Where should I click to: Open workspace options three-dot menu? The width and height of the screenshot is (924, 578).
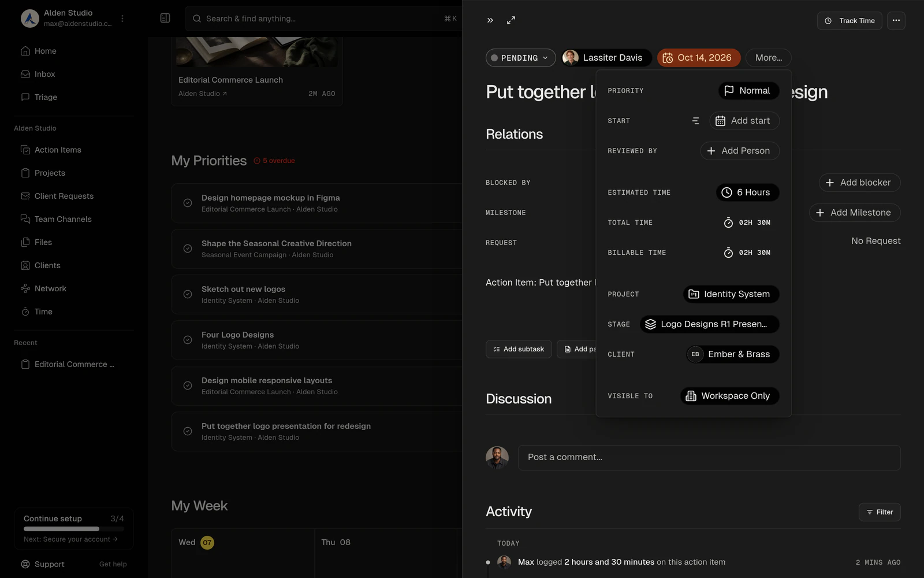click(122, 18)
